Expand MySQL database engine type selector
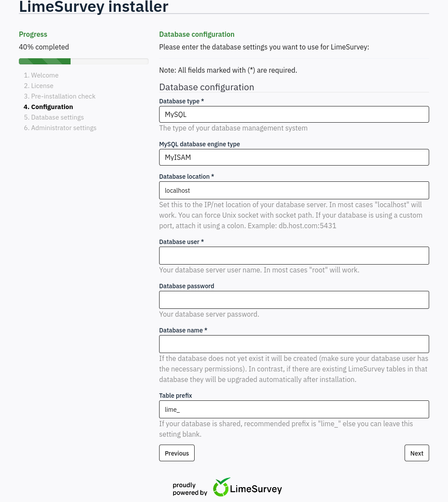The image size is (448, 502). (x=294, y=157)
